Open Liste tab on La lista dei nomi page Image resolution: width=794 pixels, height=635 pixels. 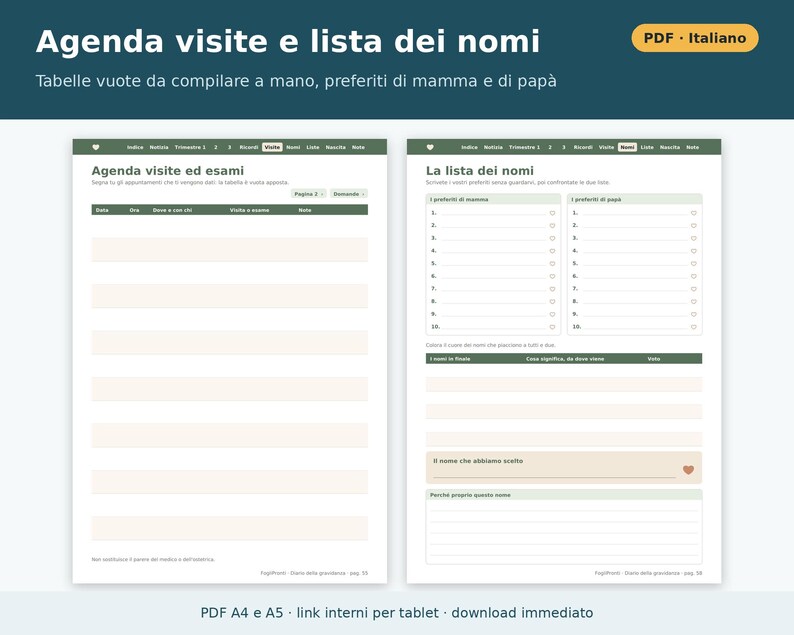click(647, 147)
